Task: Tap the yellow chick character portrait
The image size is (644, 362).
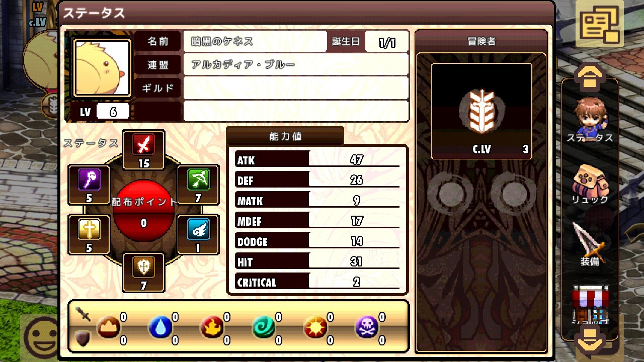Action: tap(103, 67)
